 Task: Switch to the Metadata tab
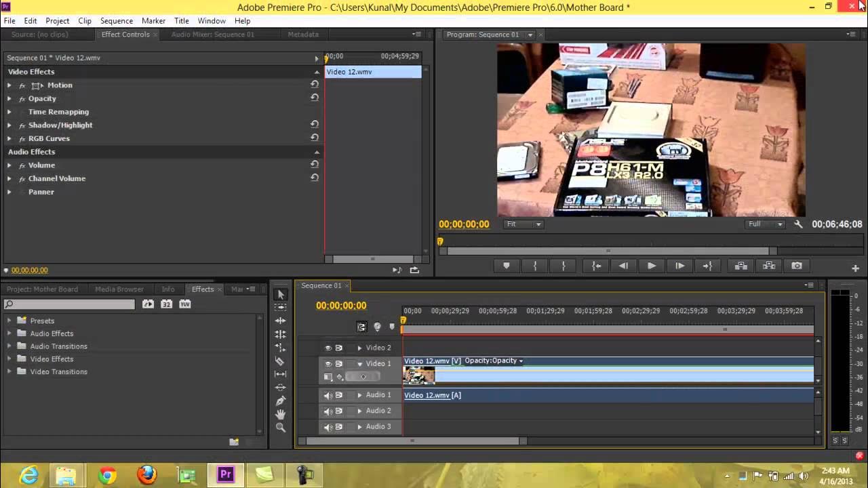tap(303, 35)
